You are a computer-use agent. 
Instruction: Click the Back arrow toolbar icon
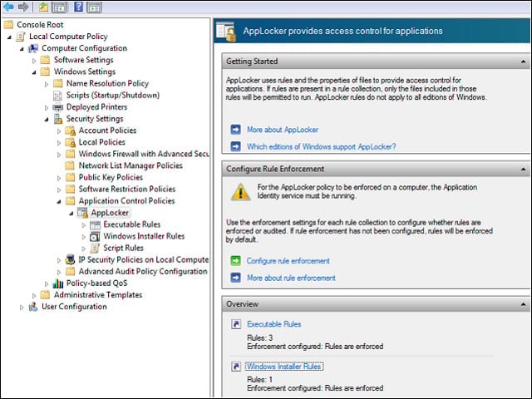tap(8, 7)
